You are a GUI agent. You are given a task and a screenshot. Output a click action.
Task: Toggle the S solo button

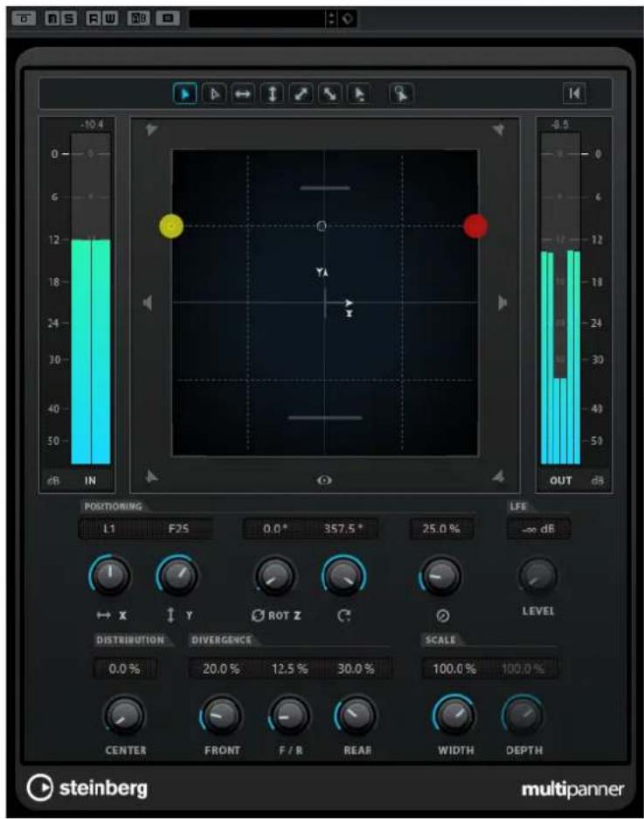[x=69, y=19]
